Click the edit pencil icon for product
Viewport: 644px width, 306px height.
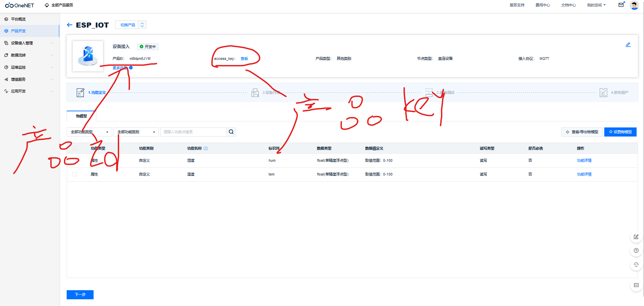click(628, 45)
